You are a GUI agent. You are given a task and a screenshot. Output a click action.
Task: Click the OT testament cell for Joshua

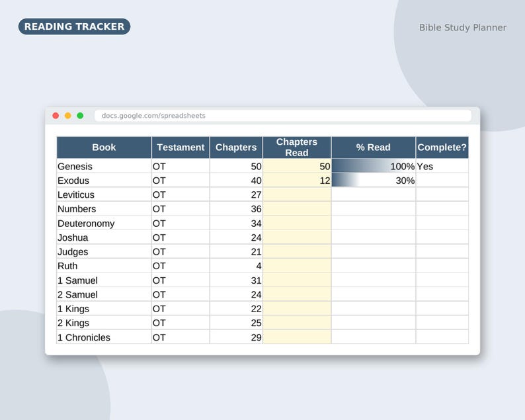(181, 237)
